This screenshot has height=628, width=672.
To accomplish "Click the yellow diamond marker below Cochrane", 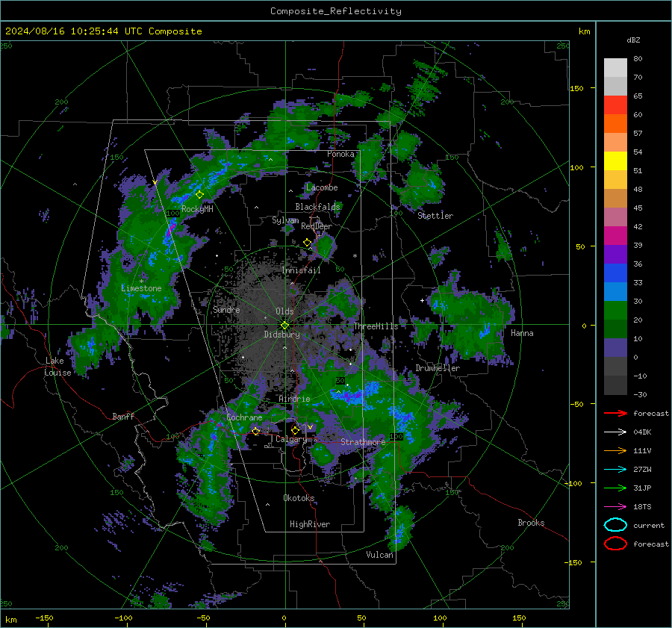I will click(x=255, y=432).
